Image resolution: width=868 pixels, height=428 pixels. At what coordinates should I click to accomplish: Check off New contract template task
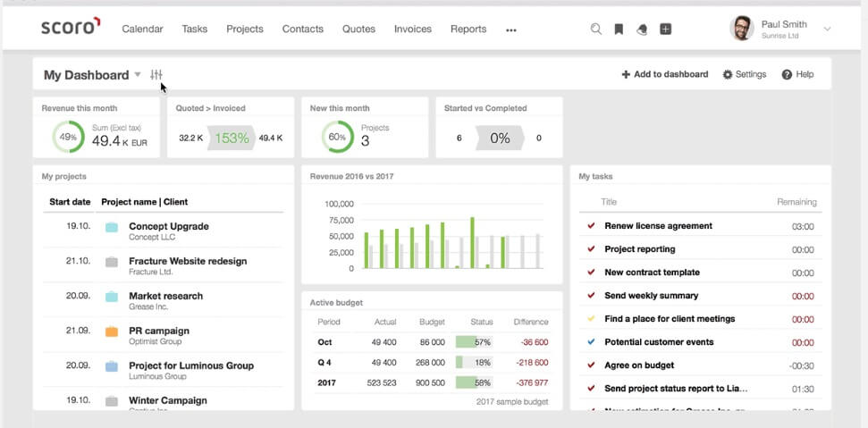coord(591,272)
